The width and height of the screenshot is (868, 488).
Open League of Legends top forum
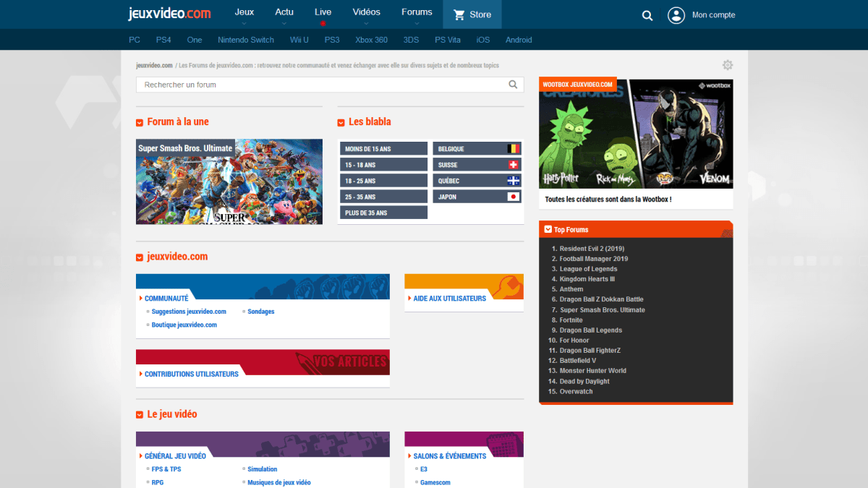(x=589, y=269)
